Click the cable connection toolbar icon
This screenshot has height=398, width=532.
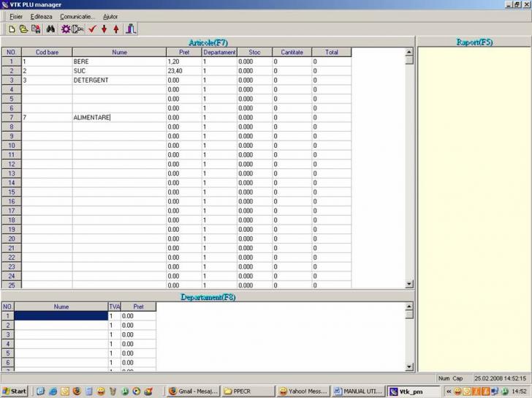pyautogui.click(x=78, y=29)
